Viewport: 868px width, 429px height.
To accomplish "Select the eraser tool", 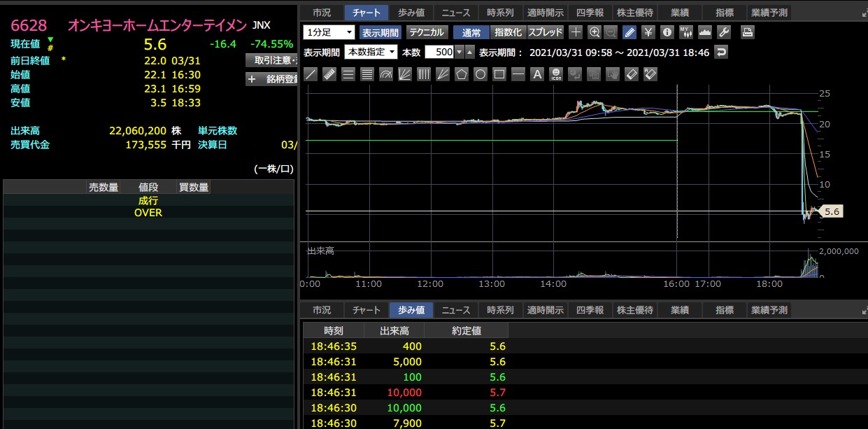I will click(632, 73).
